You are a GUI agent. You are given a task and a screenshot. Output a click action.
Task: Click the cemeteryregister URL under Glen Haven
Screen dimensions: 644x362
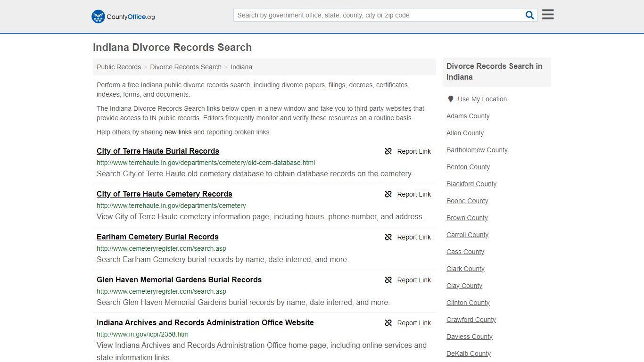(x=161, y=291)
